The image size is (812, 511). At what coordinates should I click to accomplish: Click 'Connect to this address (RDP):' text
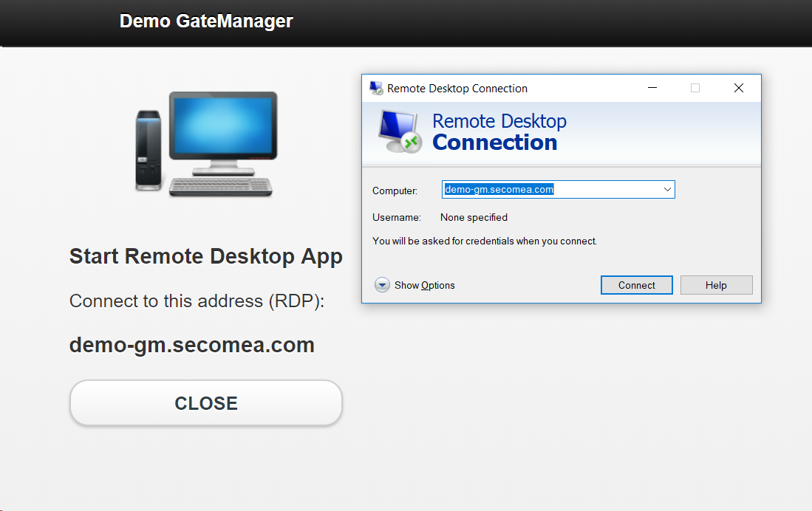point(197,301)
